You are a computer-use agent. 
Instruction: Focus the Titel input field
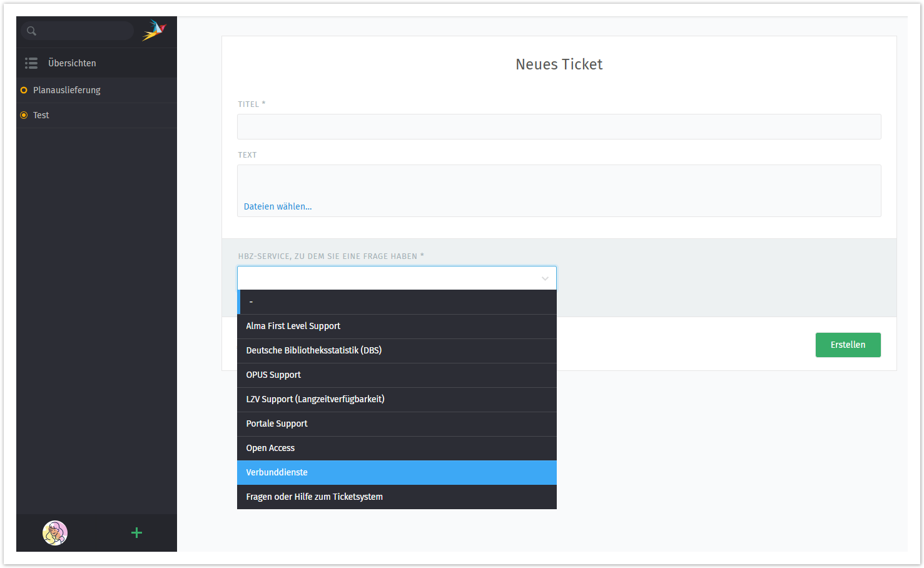pos(559,127)
